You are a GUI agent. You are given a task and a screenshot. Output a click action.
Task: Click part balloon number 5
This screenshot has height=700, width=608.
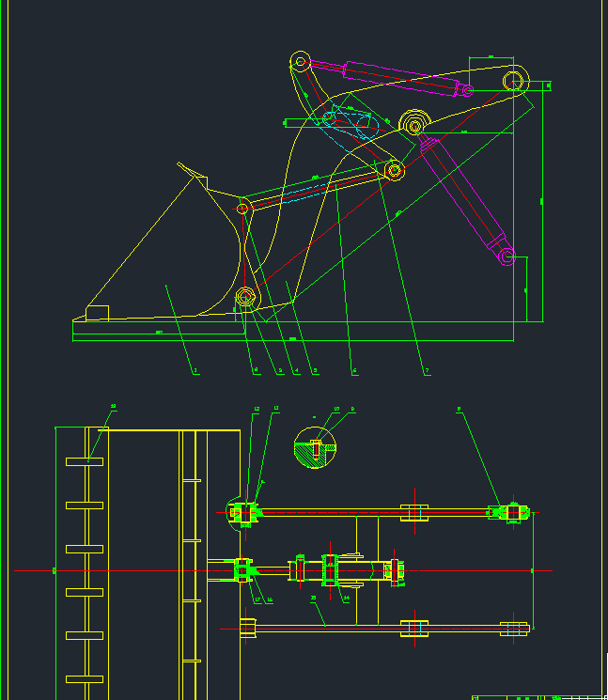coord(315,370)
